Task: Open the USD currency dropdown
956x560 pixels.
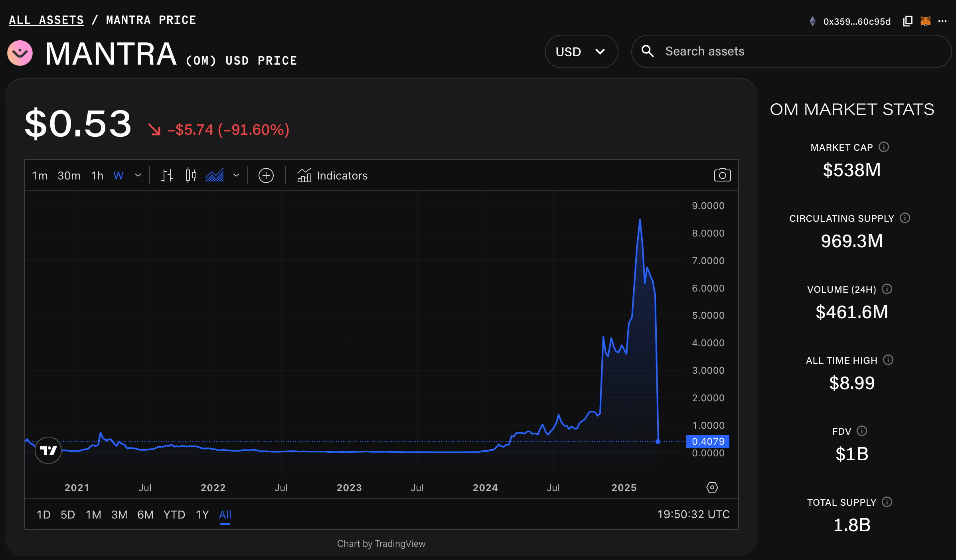Action: (581, 51)
